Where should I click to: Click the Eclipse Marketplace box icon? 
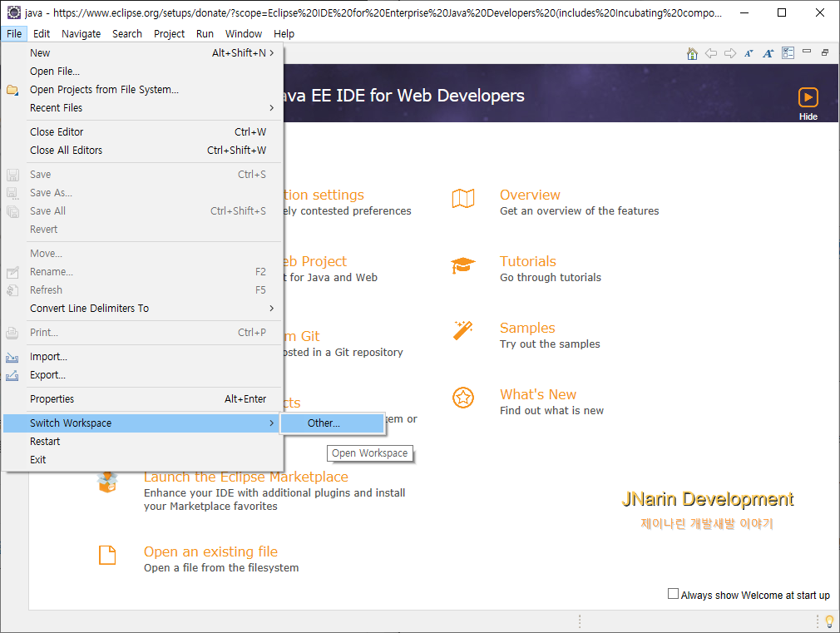107,482
